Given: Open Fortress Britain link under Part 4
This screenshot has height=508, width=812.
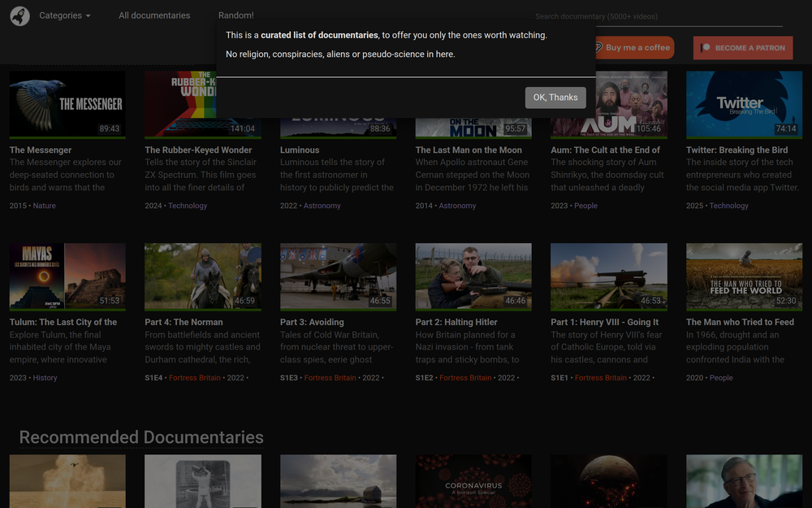Looking at the screenshot, I should [x=195, y=378].
